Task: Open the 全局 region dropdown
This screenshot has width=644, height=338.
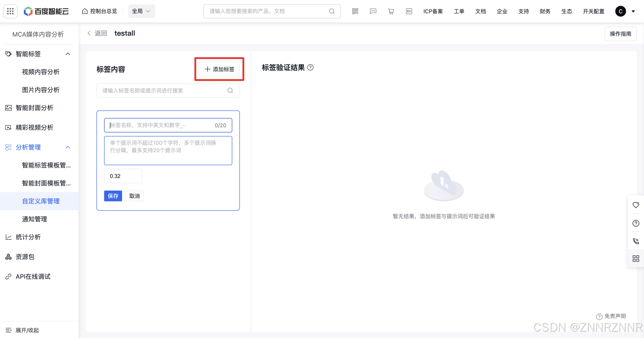Action: [141, 11]
